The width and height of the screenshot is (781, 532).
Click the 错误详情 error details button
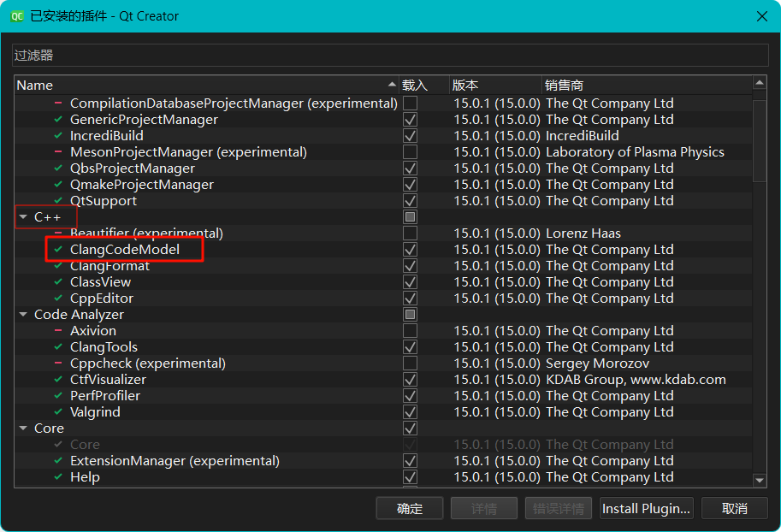pos(559,509)
